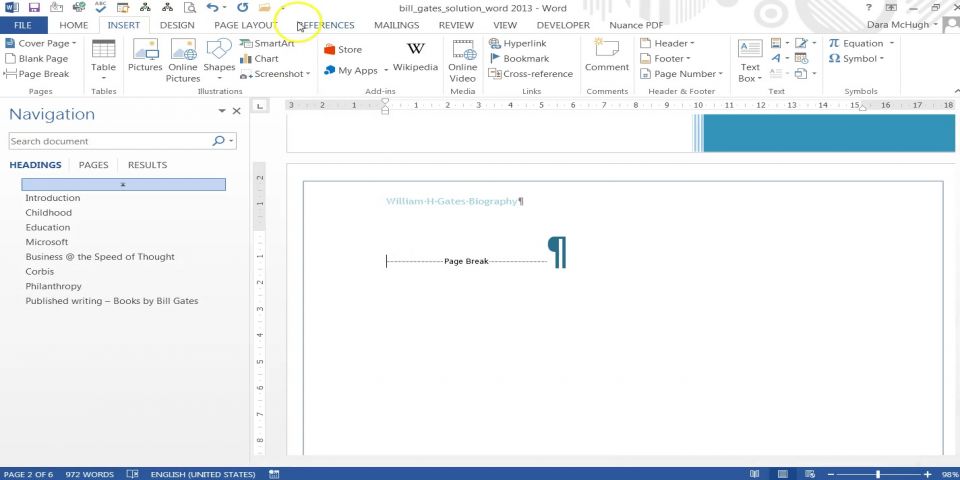Image resolution: width=960 pixels, height=480 pixels.
Task: Run Spelling check from quick access toolbar
Action: click(100, 7)
